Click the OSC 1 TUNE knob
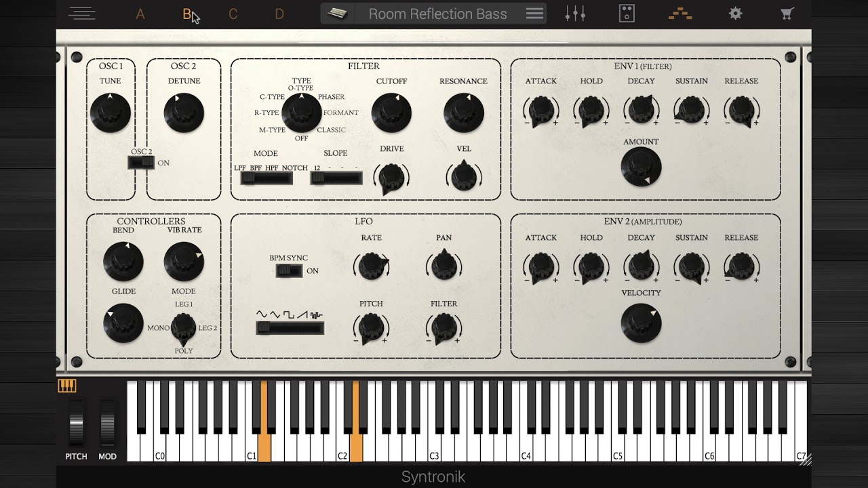This screenshot has height=488, width=868. point(111,113)
